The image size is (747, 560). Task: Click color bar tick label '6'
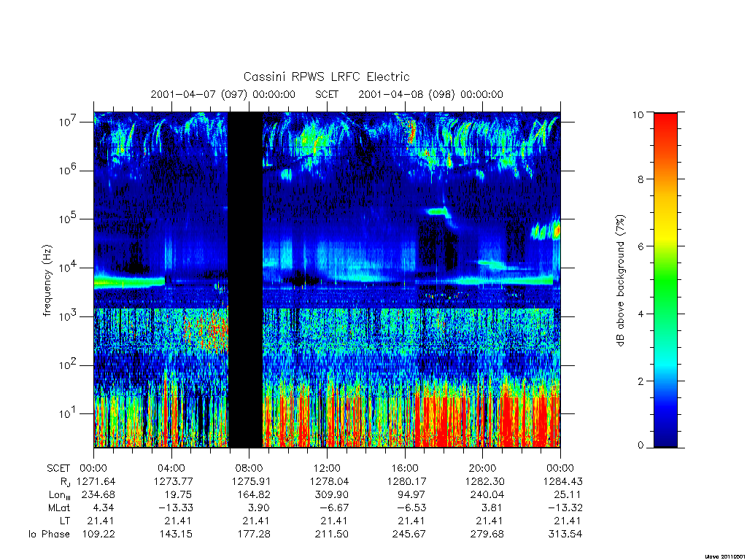[x=640, y=246]
